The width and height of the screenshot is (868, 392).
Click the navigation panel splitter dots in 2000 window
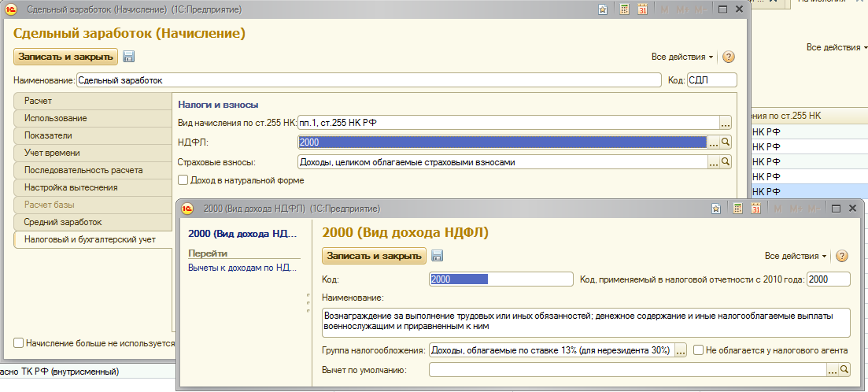click(307, 303)
